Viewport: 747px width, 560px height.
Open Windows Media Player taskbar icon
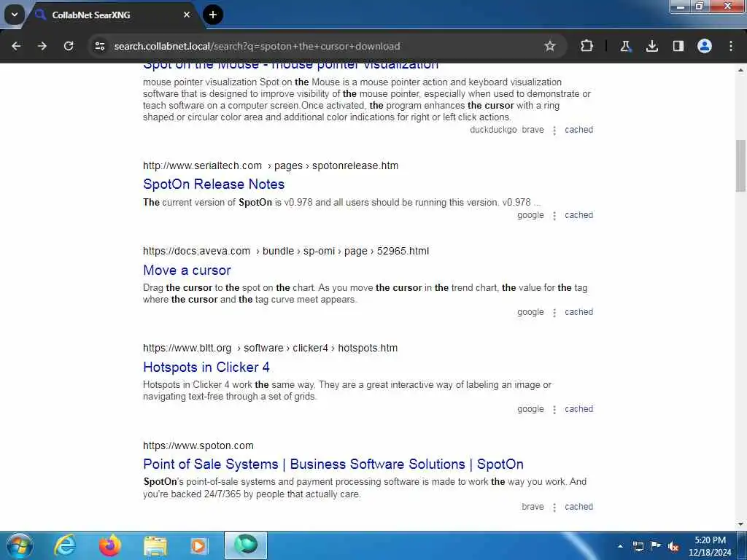[198, 545]
